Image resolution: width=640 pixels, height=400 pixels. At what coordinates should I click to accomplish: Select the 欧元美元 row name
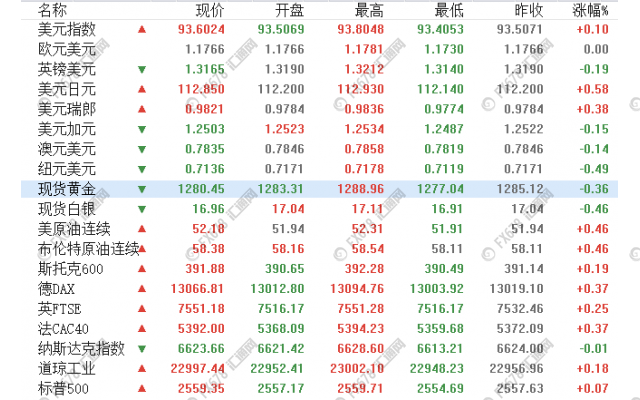67,49
